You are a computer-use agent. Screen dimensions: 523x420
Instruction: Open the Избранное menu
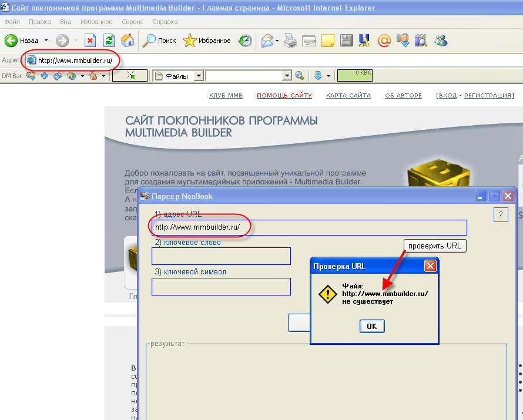[x=96, y=22]
